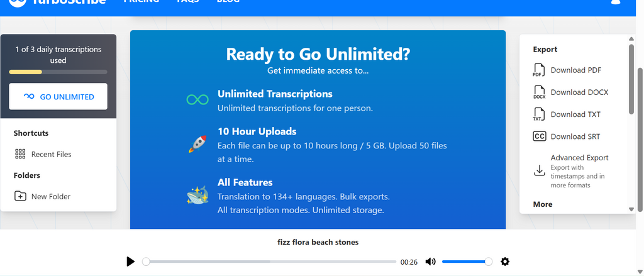Click the 'fizz flora beach stones' title
The width and height of the screenshot is (644, 276).
(318, 242)
